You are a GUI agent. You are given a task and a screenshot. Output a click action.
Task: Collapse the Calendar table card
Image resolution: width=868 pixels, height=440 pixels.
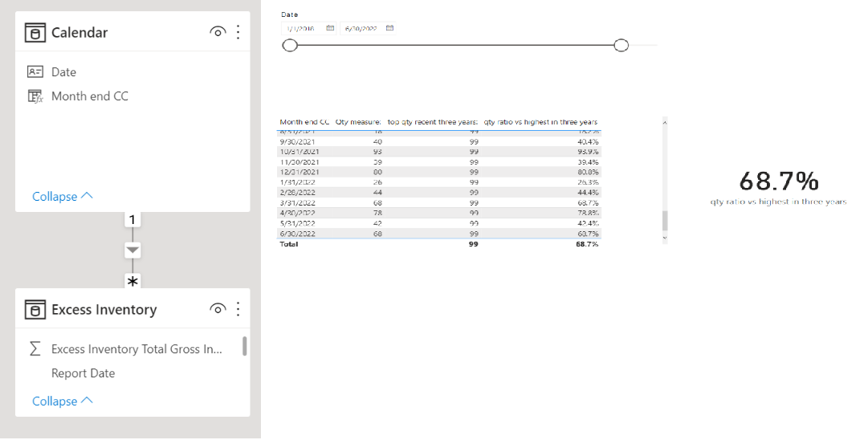63,197
